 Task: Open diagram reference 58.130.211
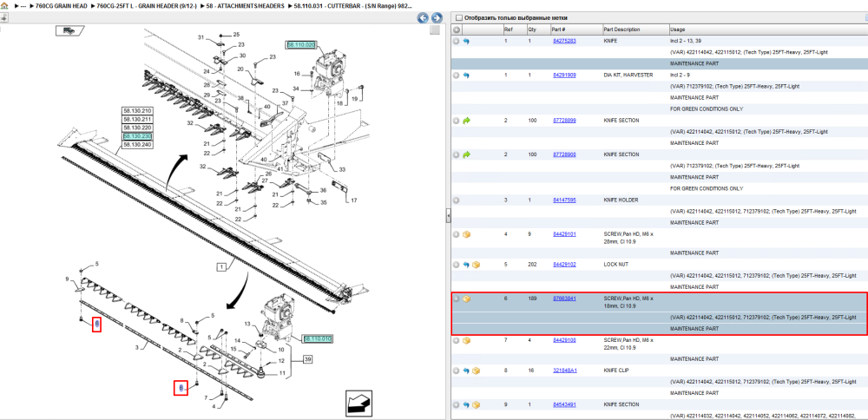(x=137, y=120)
